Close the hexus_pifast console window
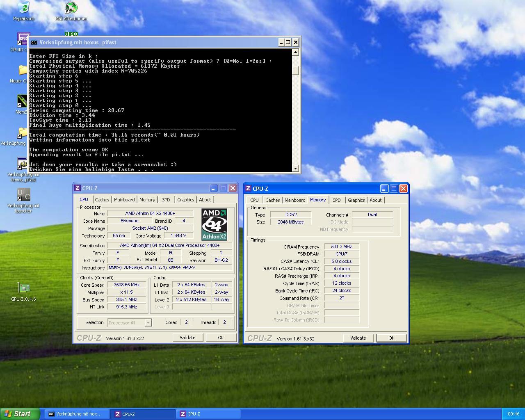 click(296, 42)
